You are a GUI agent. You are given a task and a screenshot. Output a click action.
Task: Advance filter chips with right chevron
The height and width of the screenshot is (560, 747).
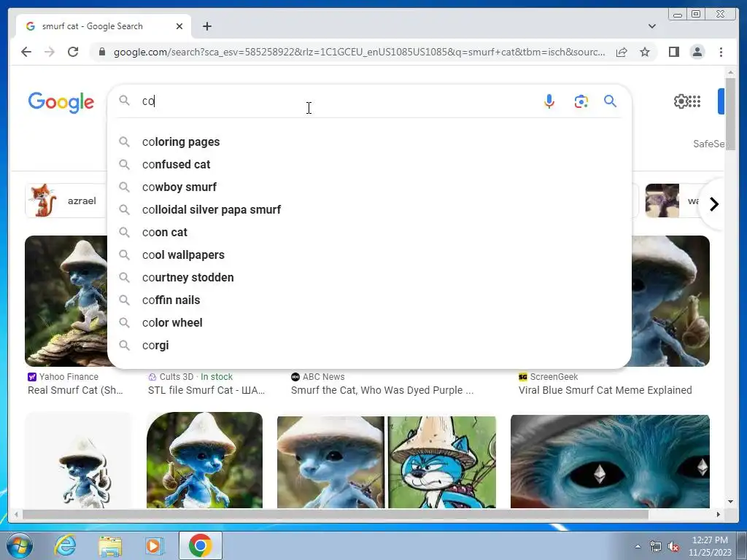713,204
